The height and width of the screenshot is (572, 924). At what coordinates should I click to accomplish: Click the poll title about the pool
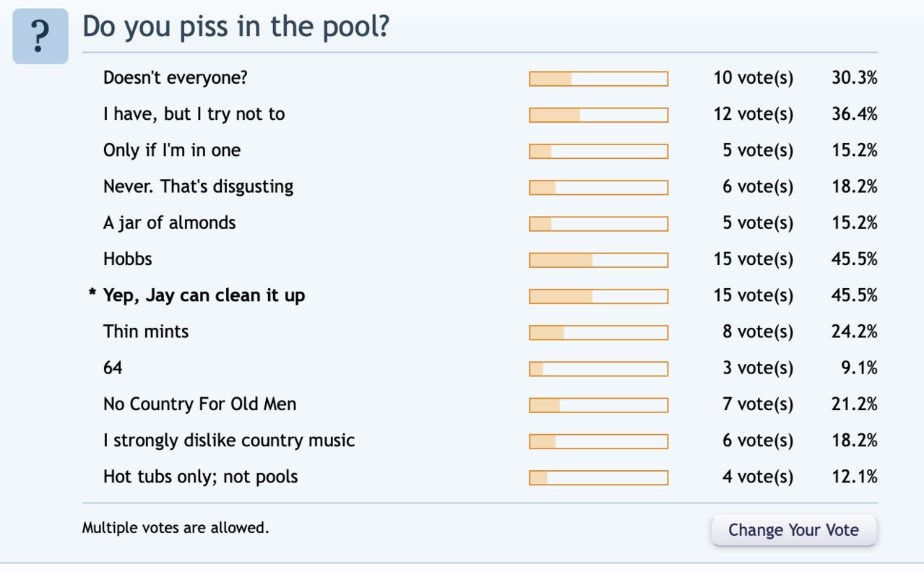click(236, 27)
